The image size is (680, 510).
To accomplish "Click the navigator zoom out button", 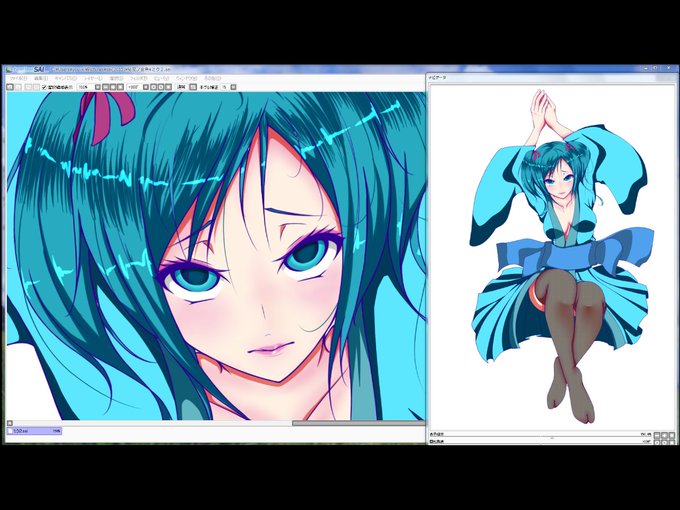I will point(657,435).
